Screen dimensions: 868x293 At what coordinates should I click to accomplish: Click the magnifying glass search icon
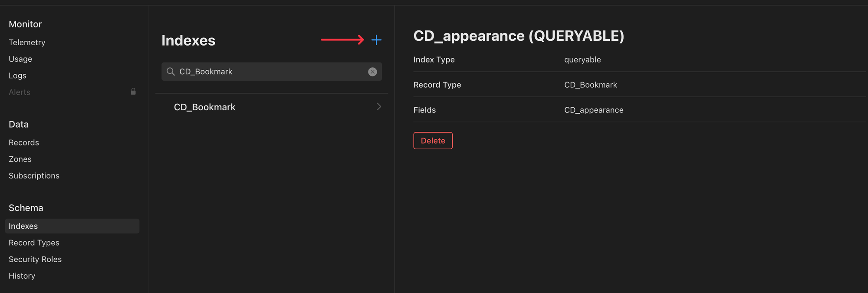pos(171,72)
